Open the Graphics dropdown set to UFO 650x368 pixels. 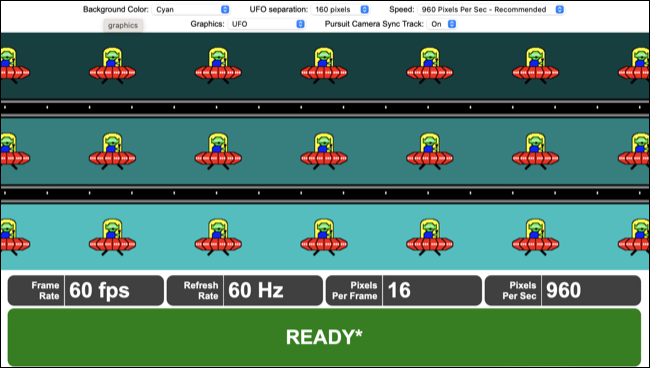pyautogui.click(x=266, y=24)
